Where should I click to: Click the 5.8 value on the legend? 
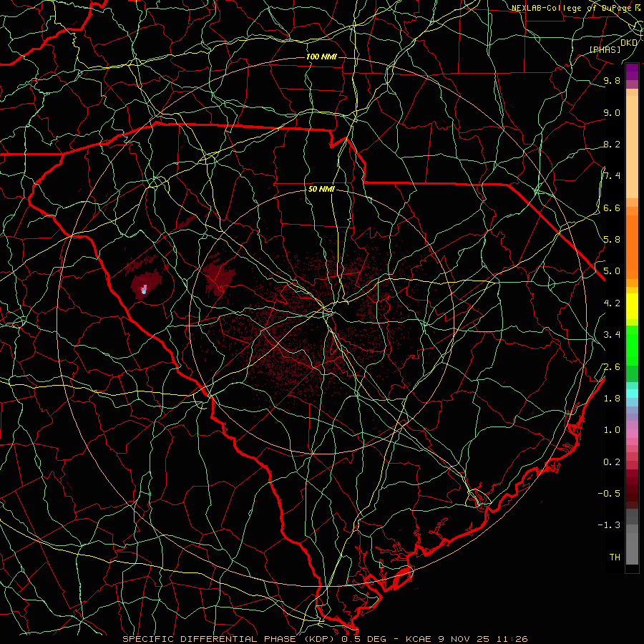[612, 240]
